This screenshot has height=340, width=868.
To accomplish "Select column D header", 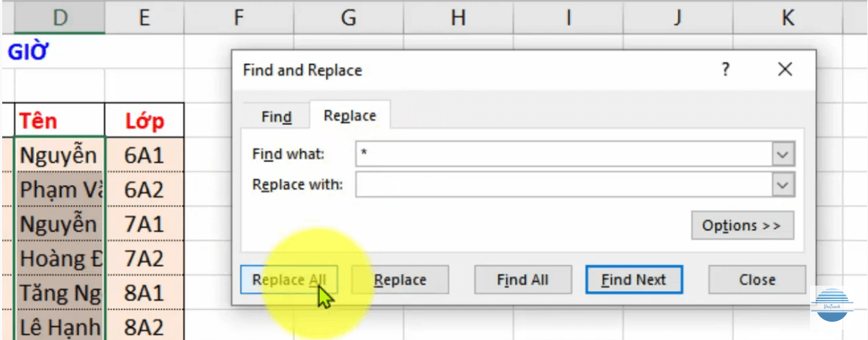I will (x=59, y=17).
